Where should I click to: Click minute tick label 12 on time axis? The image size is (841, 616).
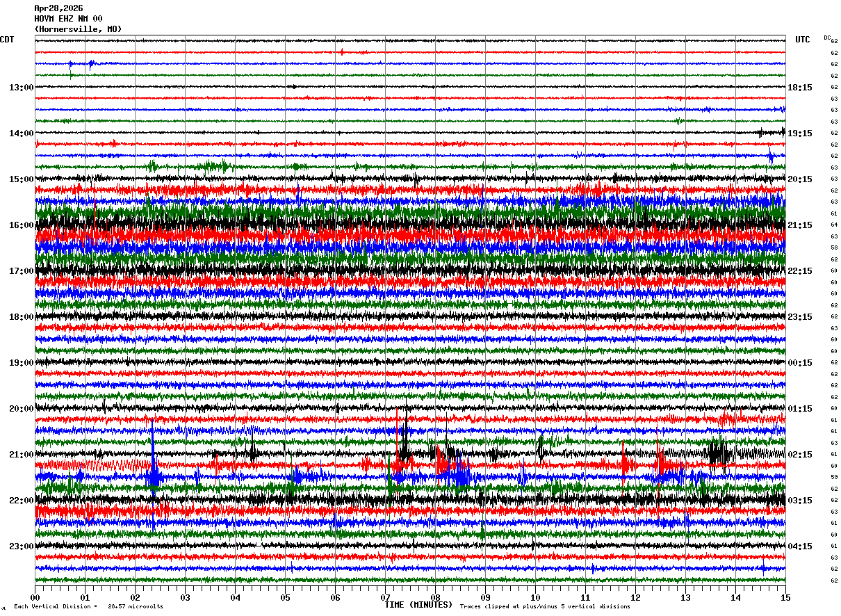point(635,598)
